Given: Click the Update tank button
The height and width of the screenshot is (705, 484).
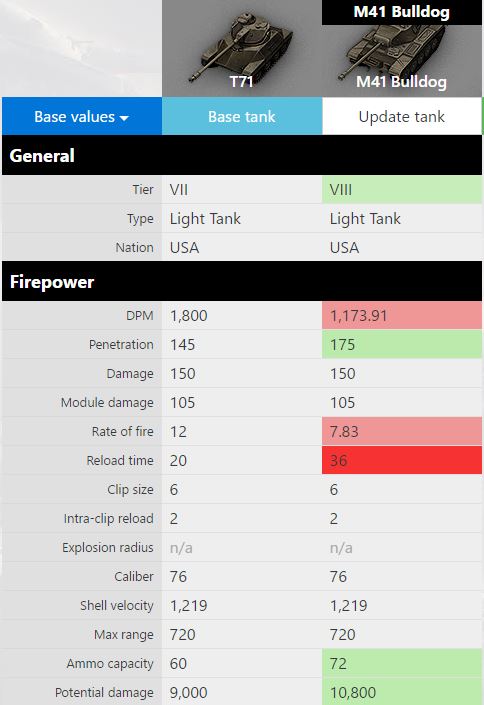Looking at the screenshot, I should click(x=402, y=116).
